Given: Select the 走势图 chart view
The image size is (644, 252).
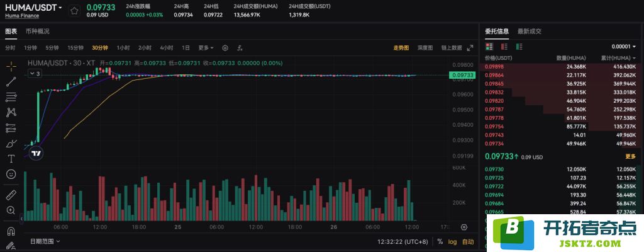Looking at the screenshot, I should [x=401, y=48].
